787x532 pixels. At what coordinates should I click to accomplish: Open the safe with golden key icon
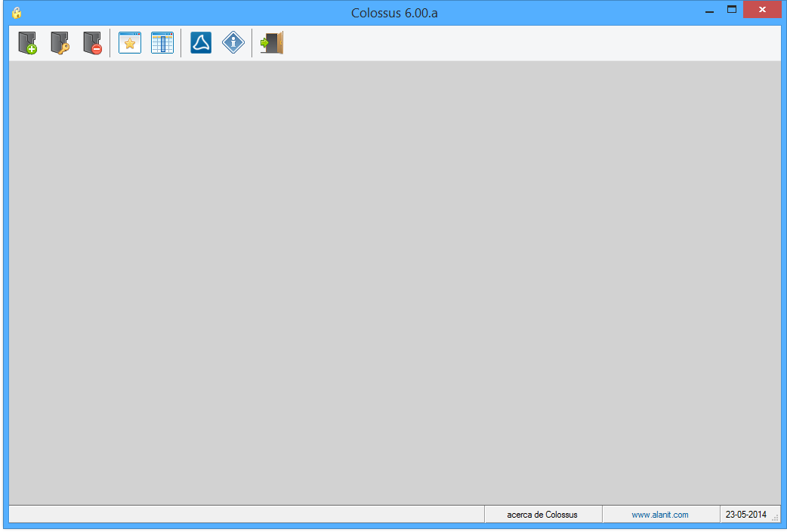click(x=60, y=43)
